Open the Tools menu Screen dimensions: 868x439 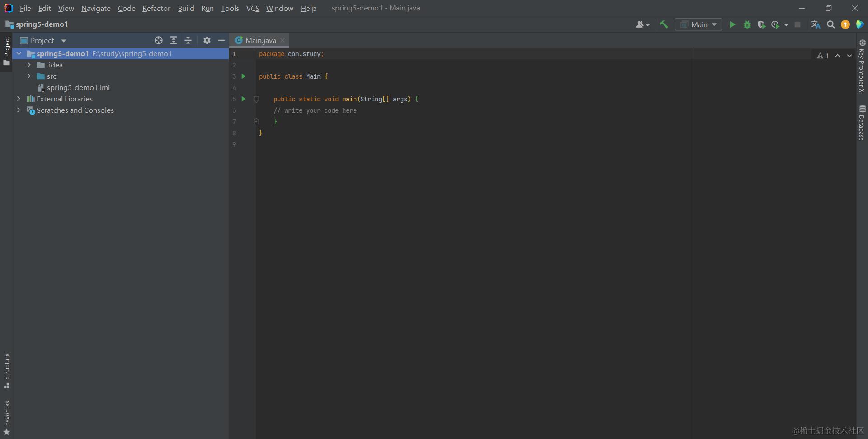click(x=230, y=8)
